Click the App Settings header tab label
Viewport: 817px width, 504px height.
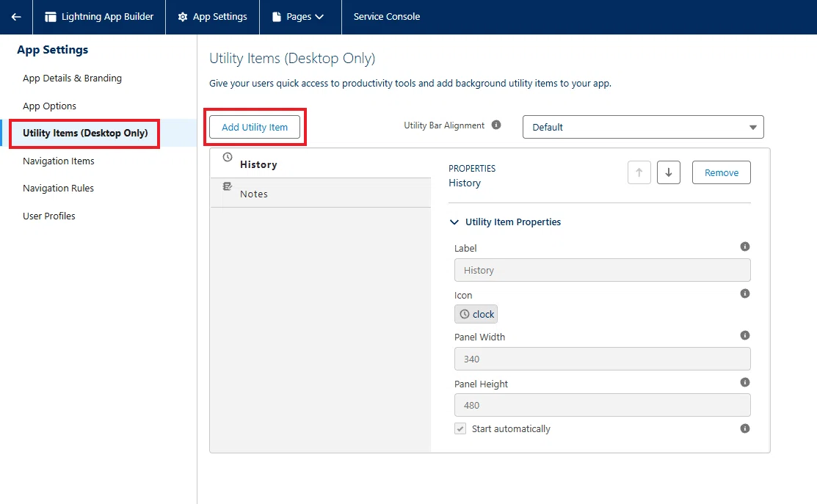click(220, 17)
